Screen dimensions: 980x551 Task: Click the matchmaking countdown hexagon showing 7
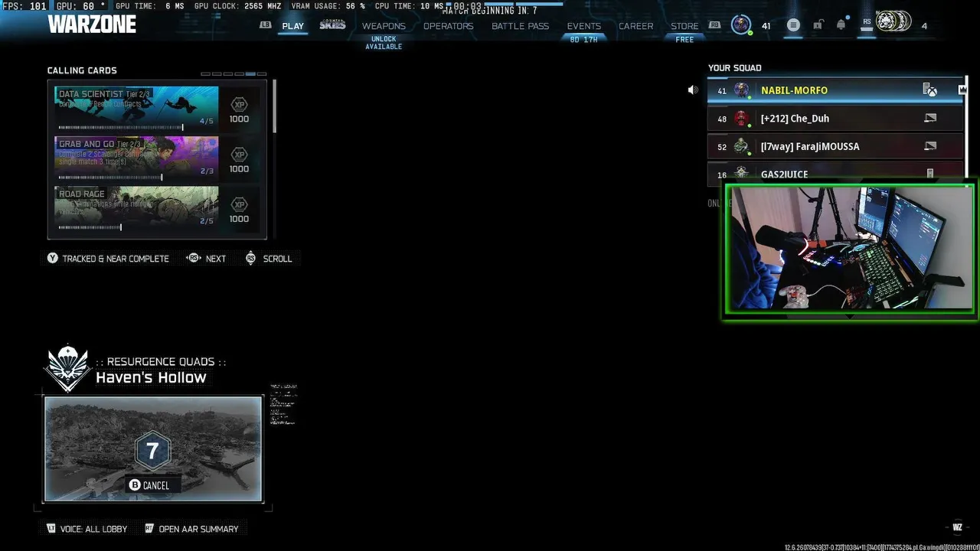(152, 452)
